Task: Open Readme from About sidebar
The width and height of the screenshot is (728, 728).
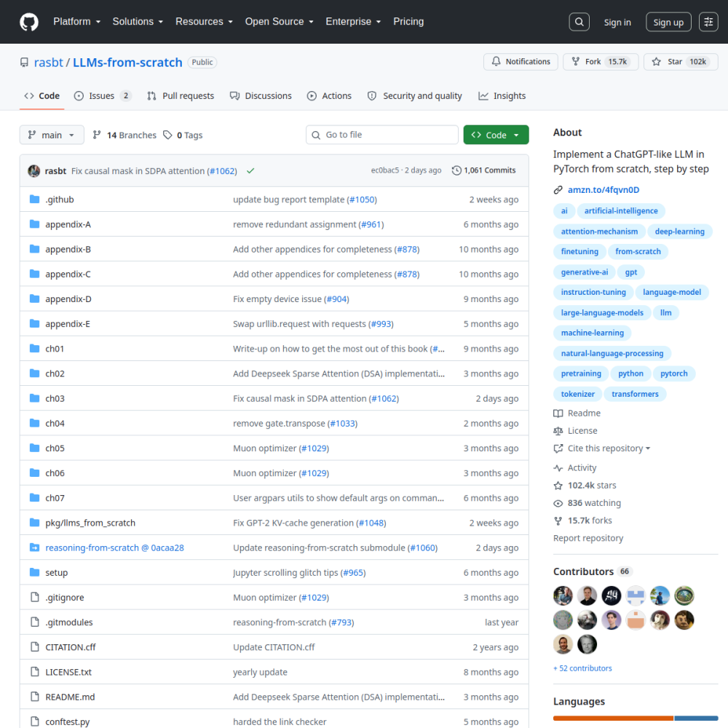Action: [x=577, y=414]
